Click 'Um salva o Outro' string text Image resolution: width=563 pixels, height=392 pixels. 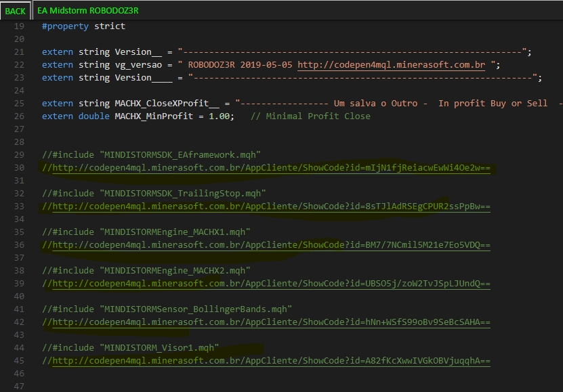coord(375,104)
